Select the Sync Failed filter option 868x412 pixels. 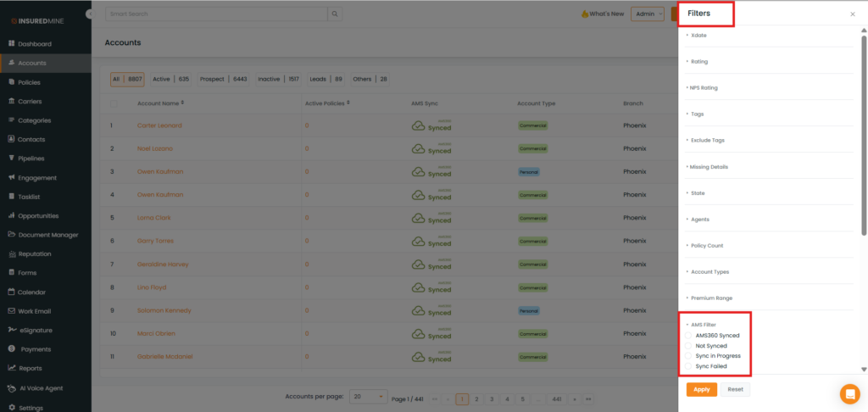pyautogui.click(x=689, y=366)
